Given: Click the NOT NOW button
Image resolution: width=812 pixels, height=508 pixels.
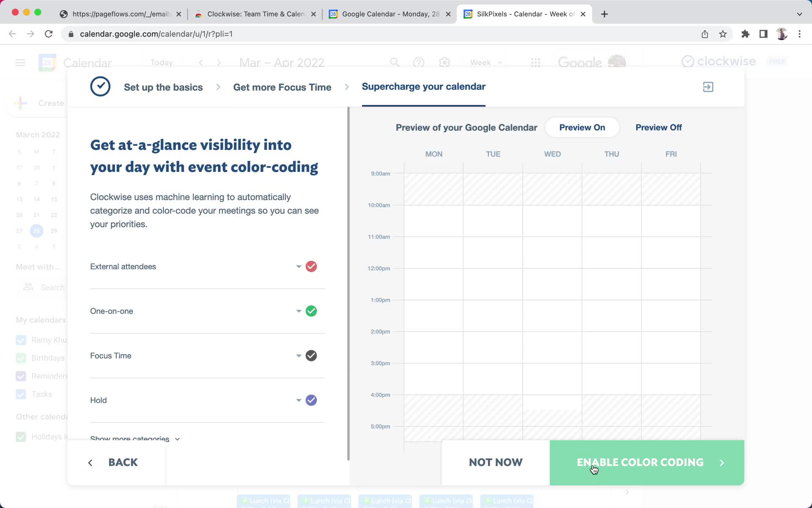Looking at the screenshot, I should [495, 462].
